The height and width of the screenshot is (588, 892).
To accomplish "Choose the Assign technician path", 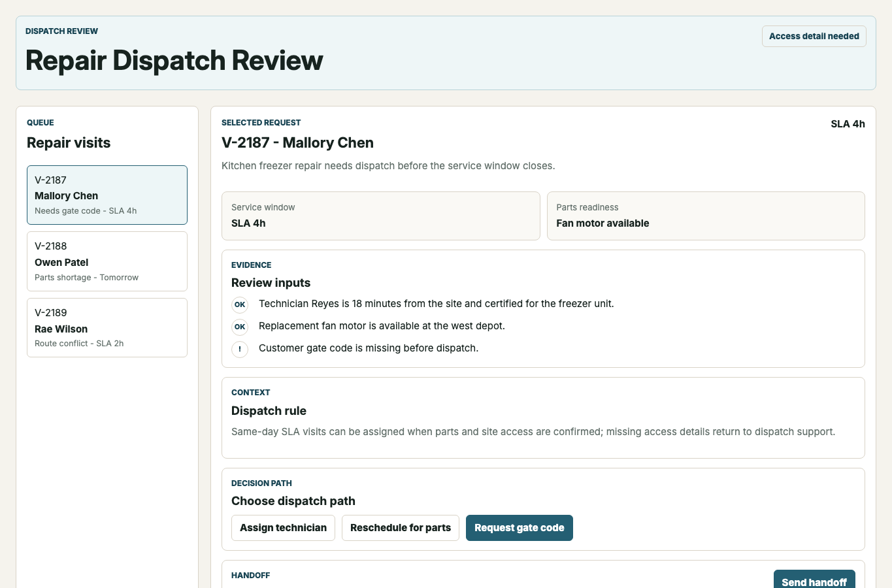I will (x=283, y=528).
